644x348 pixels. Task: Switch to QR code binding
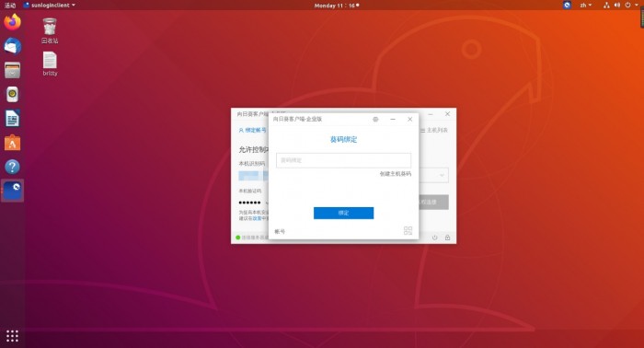click(x=408, y=230)
